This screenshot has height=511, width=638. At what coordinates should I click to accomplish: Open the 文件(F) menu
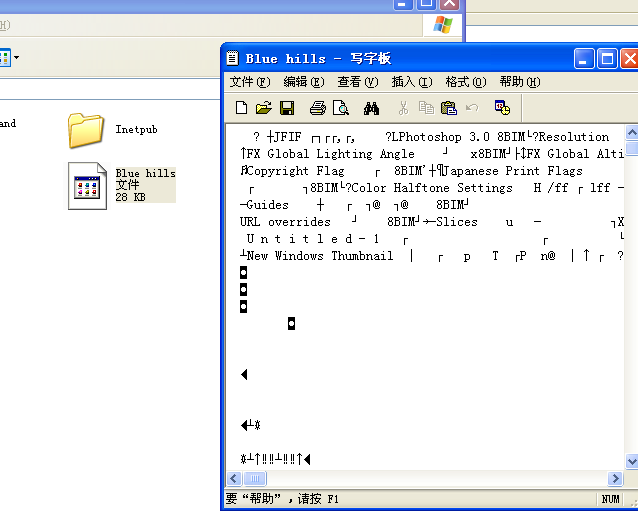point(250,82)
